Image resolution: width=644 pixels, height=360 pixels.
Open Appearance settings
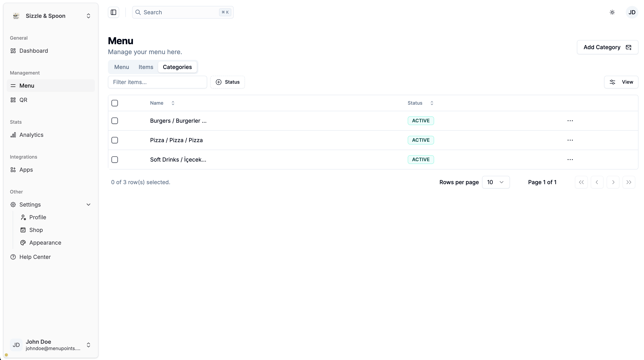[x=45, y=243]
